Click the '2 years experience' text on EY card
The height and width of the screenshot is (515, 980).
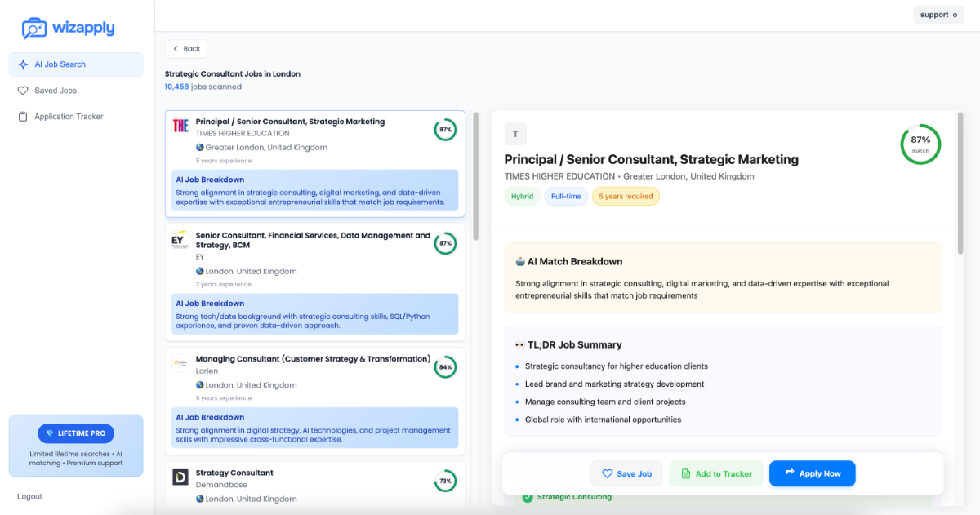tap(224, 285)
